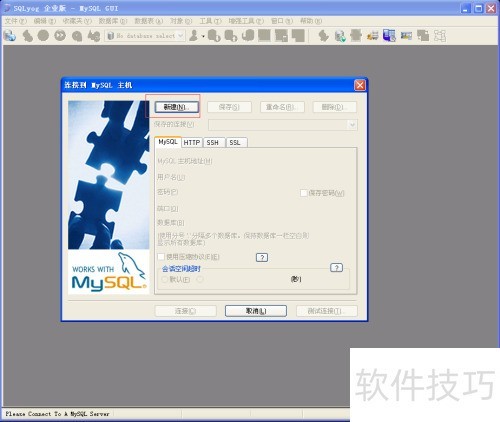Open the user manager person icon
This screenshot has width=500, height=422.
point(193,35)
